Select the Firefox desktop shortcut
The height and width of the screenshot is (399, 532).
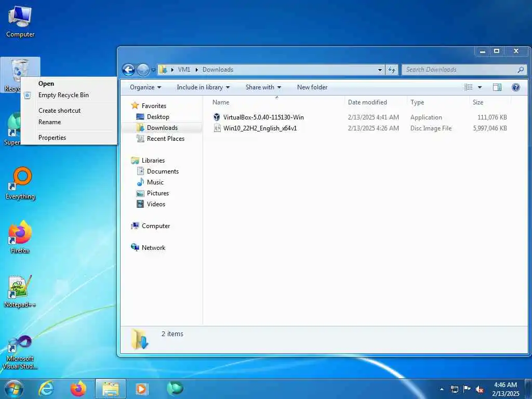coord(20,237)
